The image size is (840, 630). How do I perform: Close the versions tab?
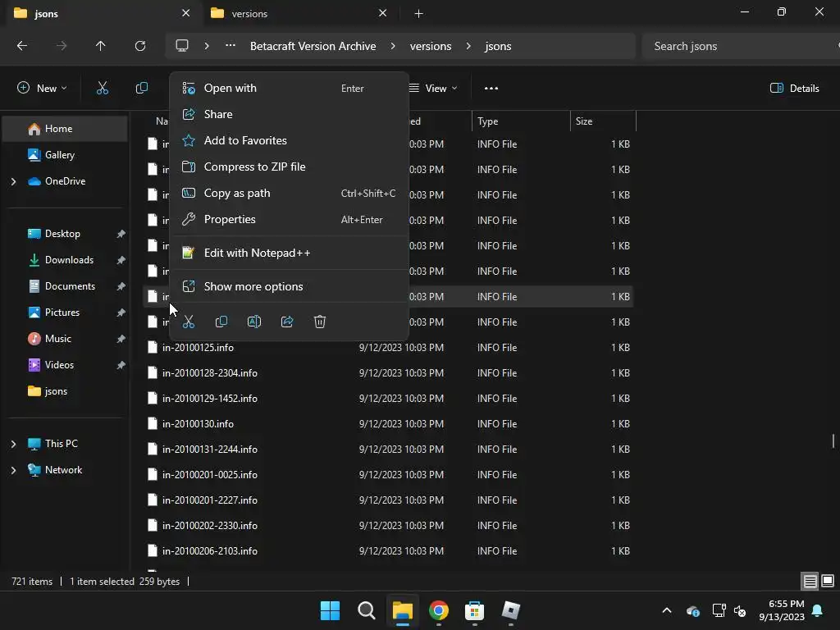(x=382, y=13)
